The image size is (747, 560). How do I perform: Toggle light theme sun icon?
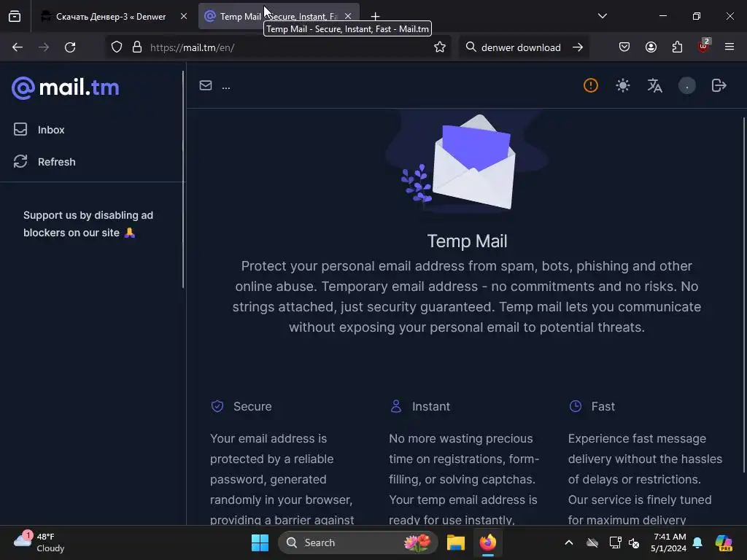(x=623, y=86)
